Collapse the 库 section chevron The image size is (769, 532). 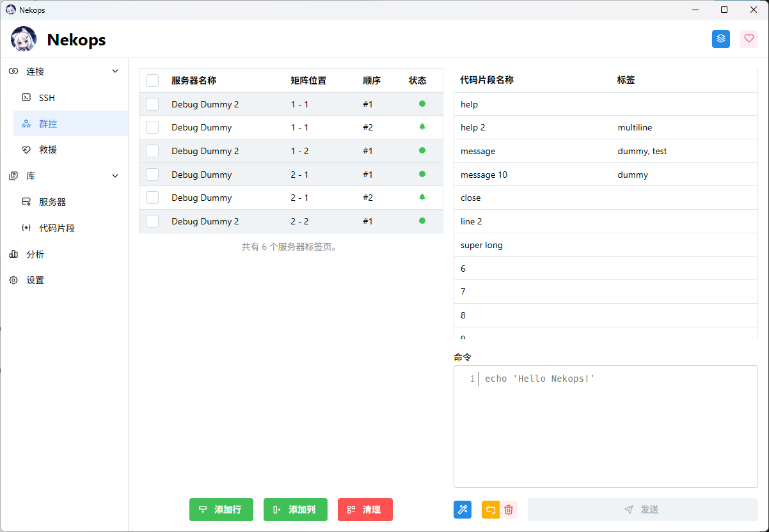(x=115, y=176)
